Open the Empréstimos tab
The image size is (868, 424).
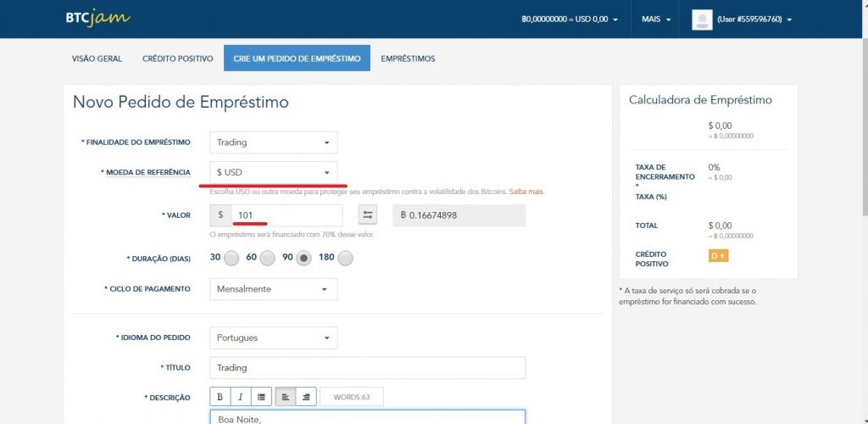tap(408, 59)
